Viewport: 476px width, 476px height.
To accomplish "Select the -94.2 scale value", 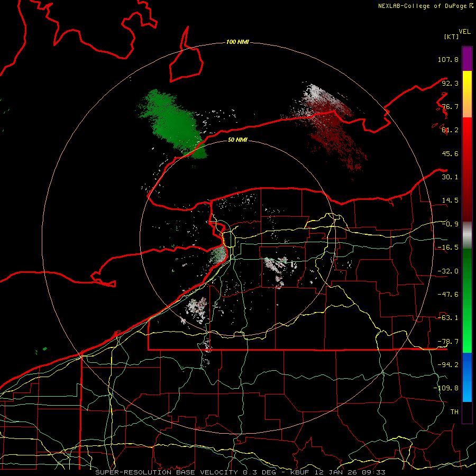I will (x=448, y=364).
